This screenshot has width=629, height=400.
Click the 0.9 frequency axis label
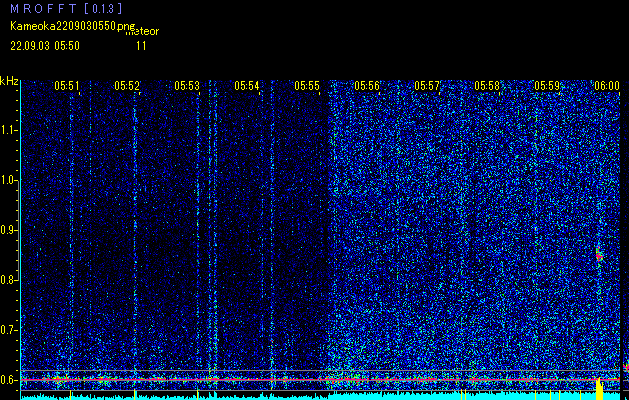tap(8, 230)
